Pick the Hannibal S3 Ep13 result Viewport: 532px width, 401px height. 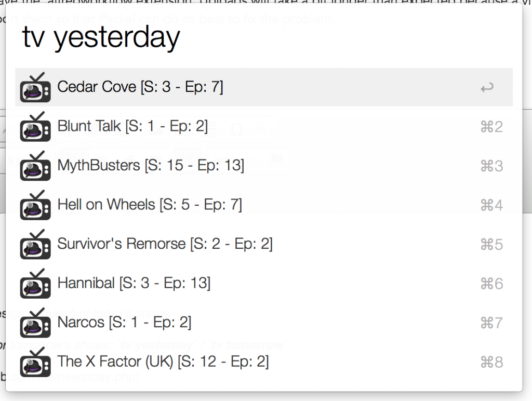pyautogui.click(x=134, y=283)
